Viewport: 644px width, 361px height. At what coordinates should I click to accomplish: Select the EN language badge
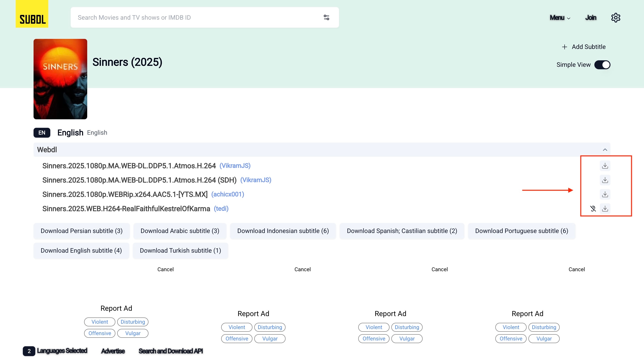point(42,133)
